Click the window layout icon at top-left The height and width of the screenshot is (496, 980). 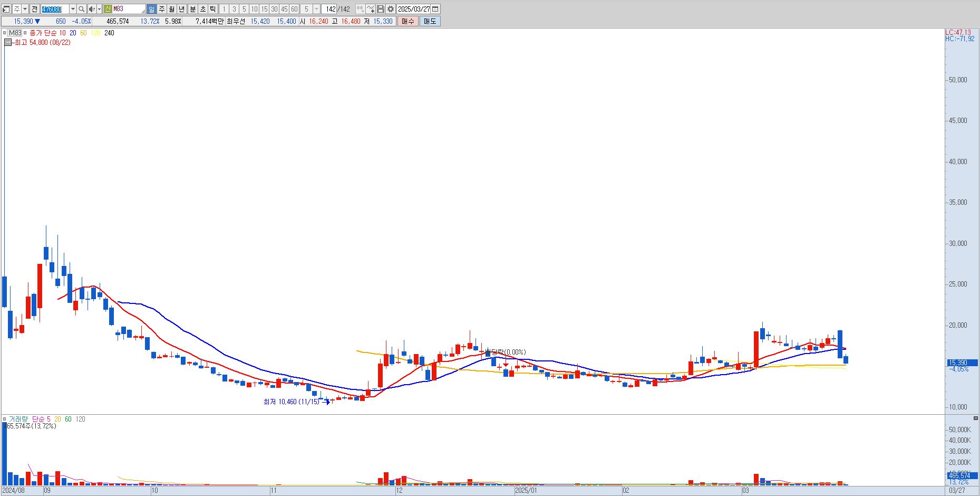(6, 9)
